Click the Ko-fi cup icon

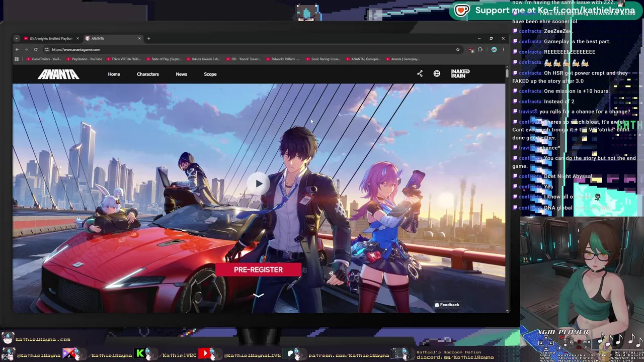pyautogui.click(x=462, y=10)
